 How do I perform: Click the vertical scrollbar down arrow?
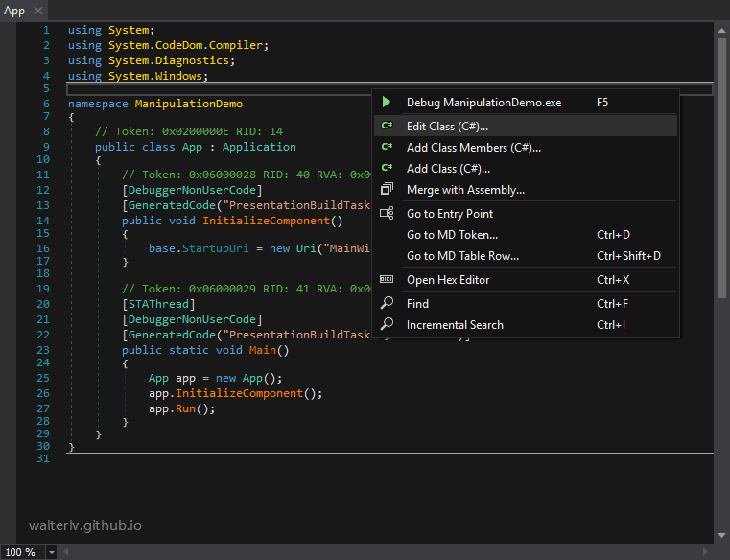[721, 535]
